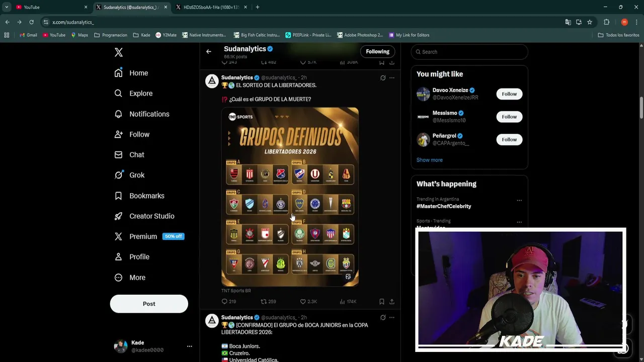This screenshot has height=362, width=644.
Task: Open the Kade bookmarks folder
Action: pos(142,35)
